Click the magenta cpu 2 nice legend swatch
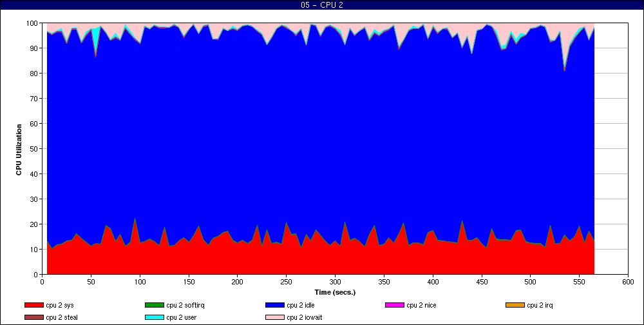Viewport: 644px width, 325px height. [x=395, y=305]
